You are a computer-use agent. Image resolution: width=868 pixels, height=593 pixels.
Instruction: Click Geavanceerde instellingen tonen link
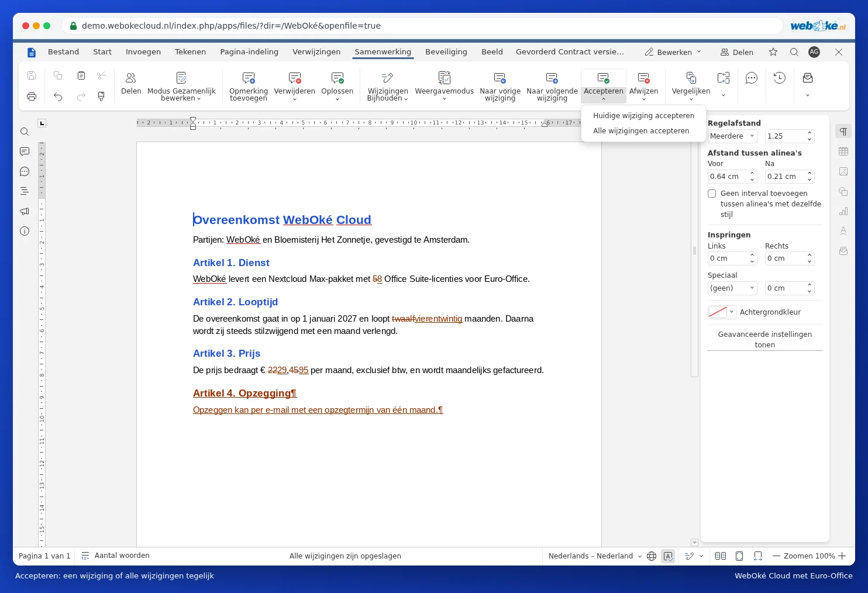pos(765,340)
